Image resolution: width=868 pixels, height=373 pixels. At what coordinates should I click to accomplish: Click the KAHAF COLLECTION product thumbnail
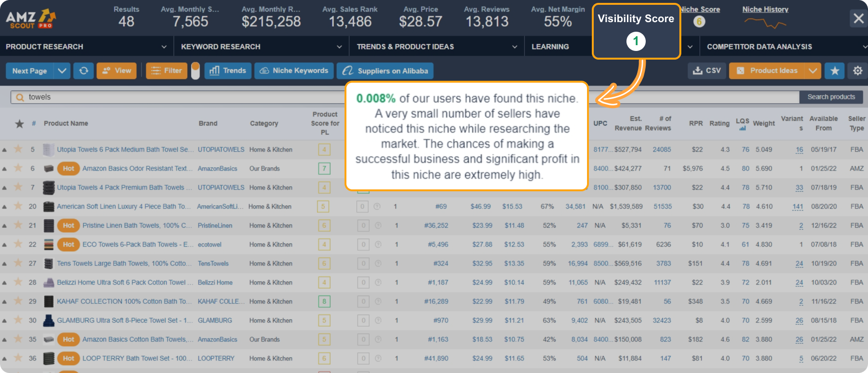pyautogui.click(x=49, y=301)
